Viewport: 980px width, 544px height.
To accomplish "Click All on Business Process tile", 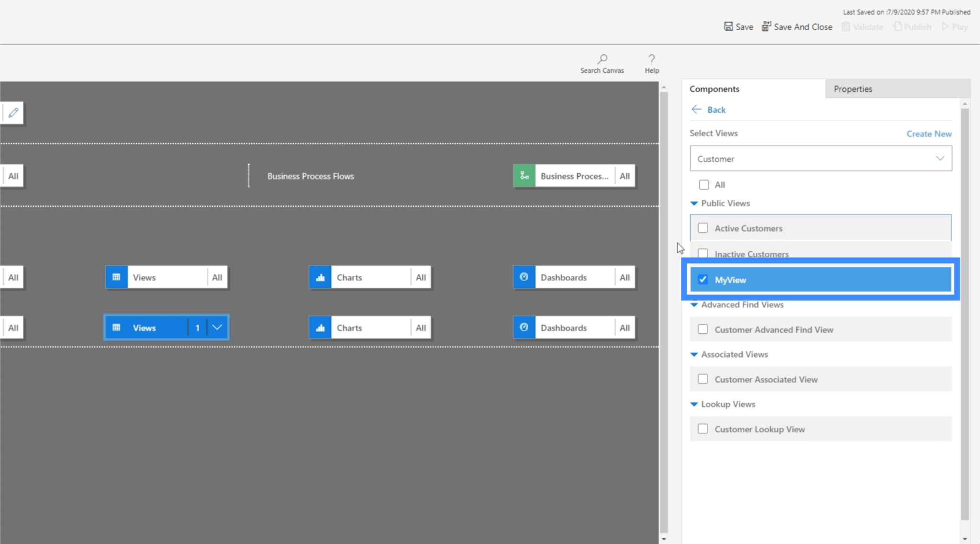I will point(624,176).
